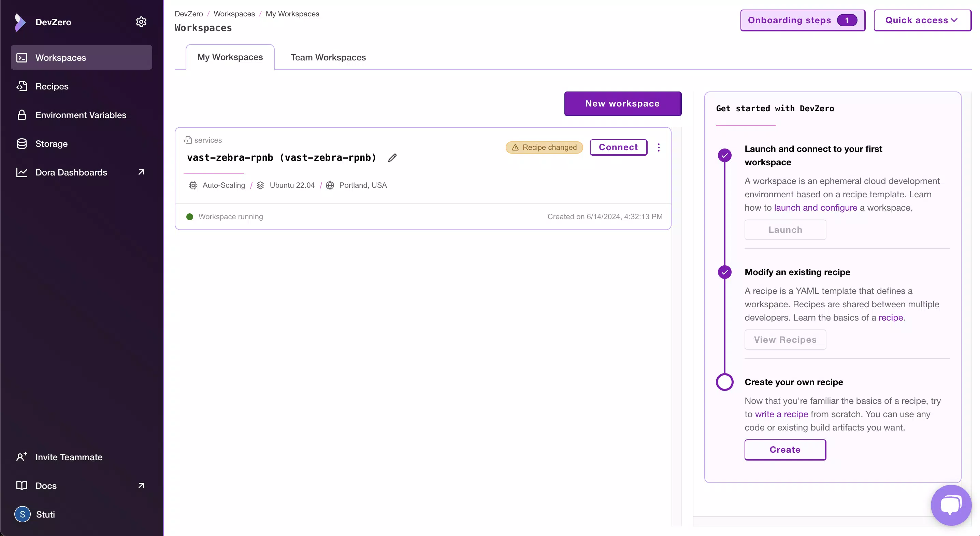Click the external link arrow beside Dora Dashboards
The height and width of the screenshot is (536, 980).
141,172
